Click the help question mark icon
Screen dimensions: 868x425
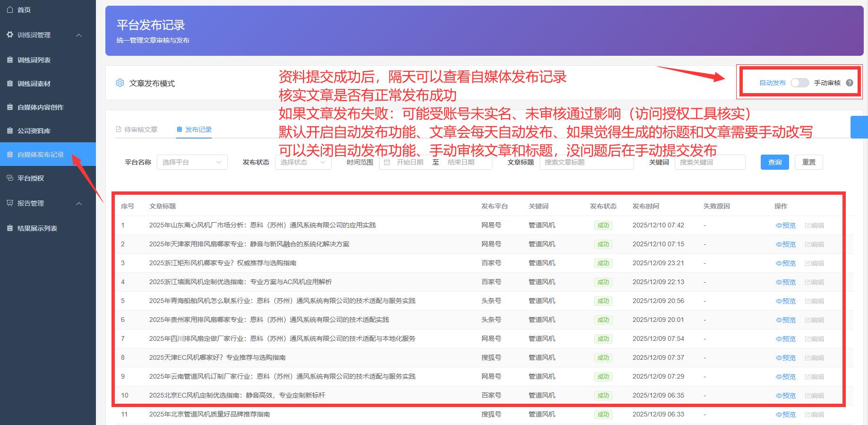tap(849, 83)
